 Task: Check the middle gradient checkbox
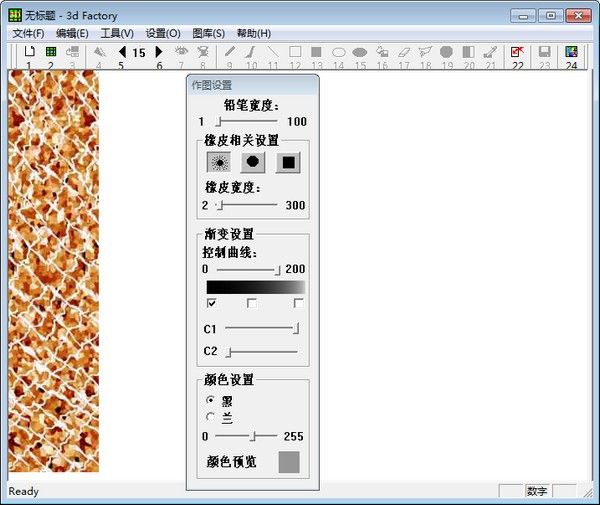(251, 303)
